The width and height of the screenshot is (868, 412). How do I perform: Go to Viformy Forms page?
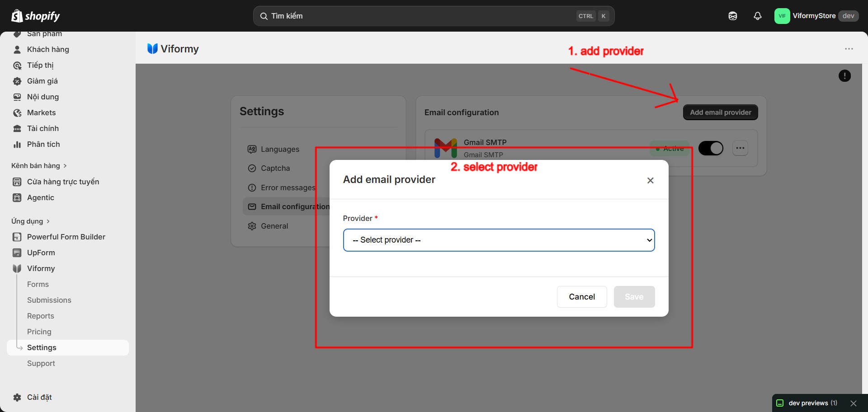coord(38,284)
